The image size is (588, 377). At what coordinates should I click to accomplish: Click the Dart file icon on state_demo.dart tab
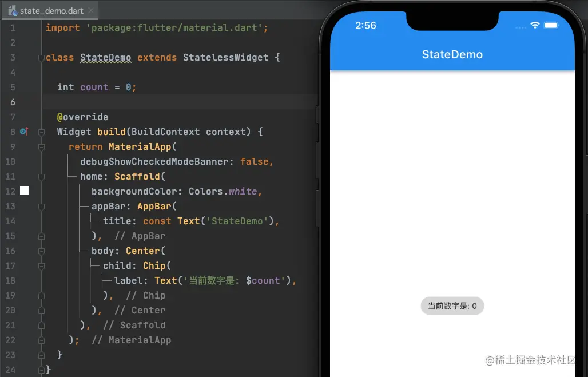12,10
